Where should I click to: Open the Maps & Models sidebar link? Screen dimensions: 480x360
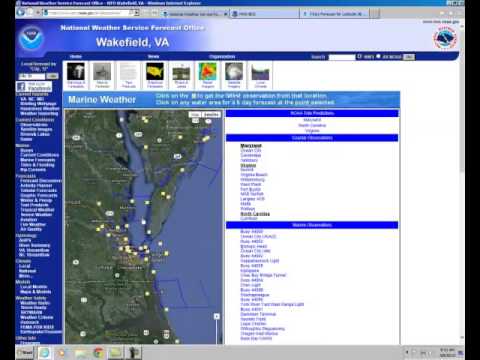pyautogui.click(x=36, y=292)
